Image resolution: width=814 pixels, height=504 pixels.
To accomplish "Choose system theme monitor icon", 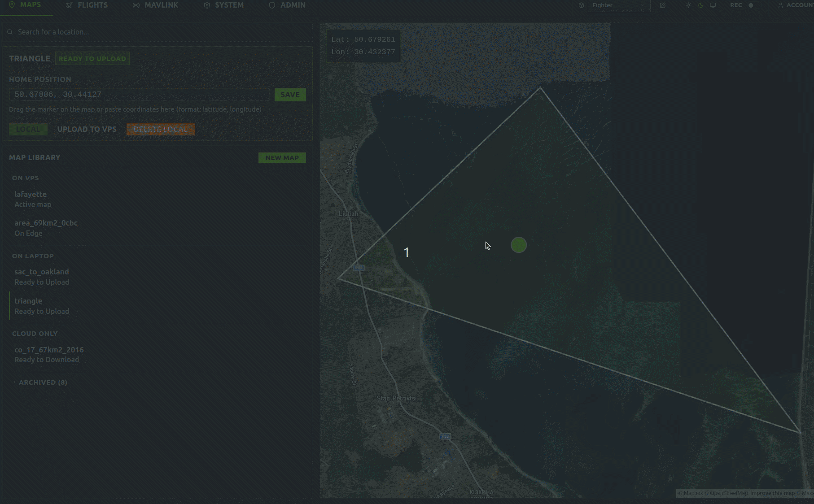I will 713,5.
